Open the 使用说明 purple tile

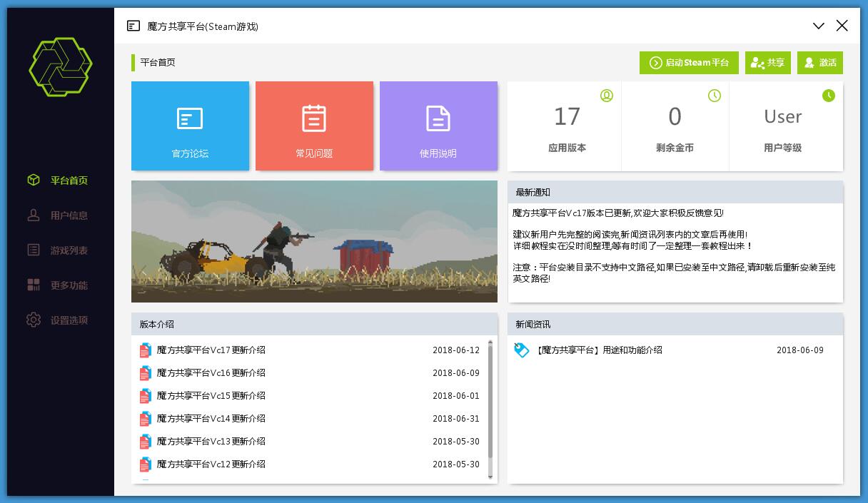coord(438,126)
